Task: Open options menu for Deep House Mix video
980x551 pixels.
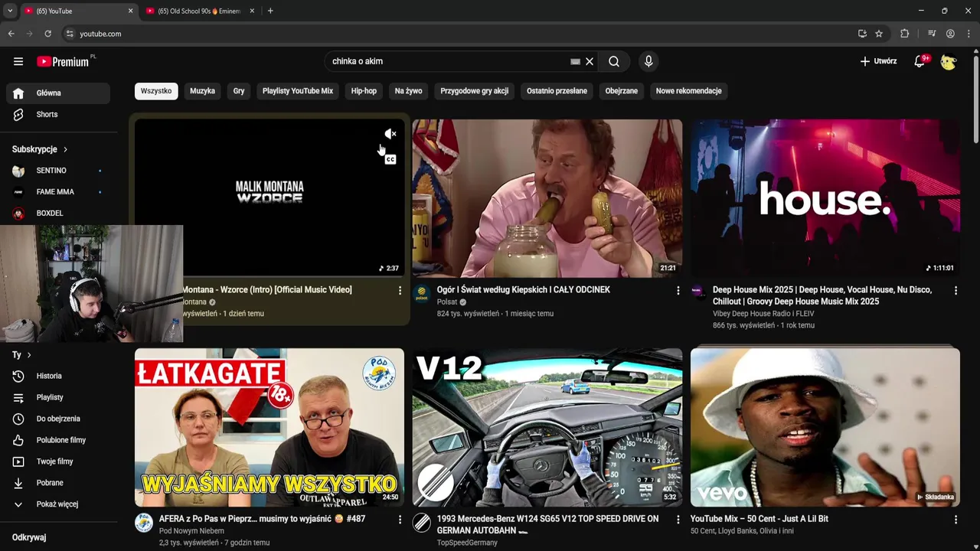Action: [955, 291]
